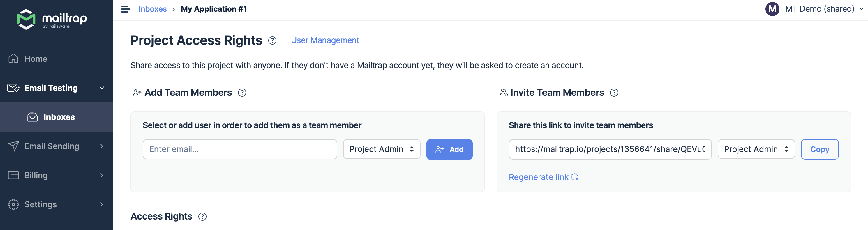Select Inboxes in the sidebar
Screen dimensions: 868x230
coord(59,117)
